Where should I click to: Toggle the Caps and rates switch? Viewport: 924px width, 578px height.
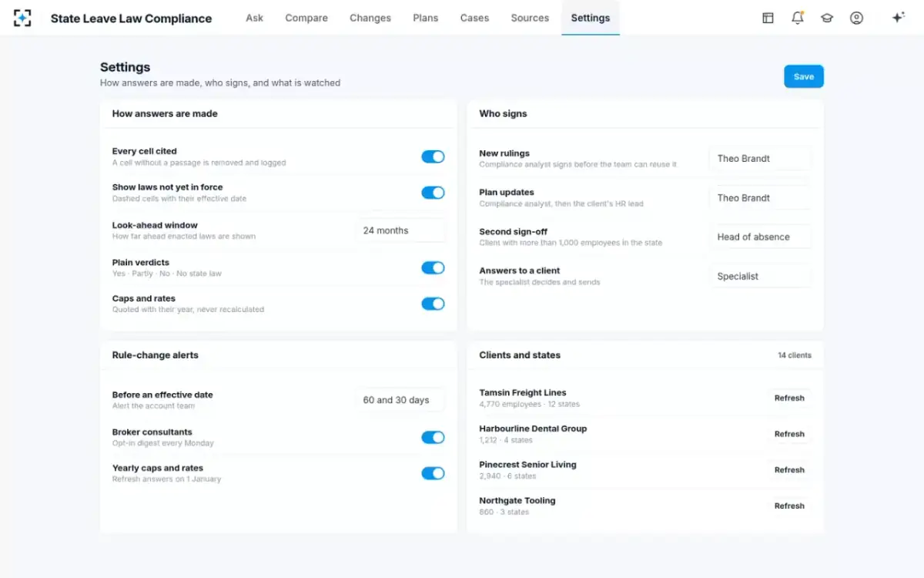click(433, 304)
